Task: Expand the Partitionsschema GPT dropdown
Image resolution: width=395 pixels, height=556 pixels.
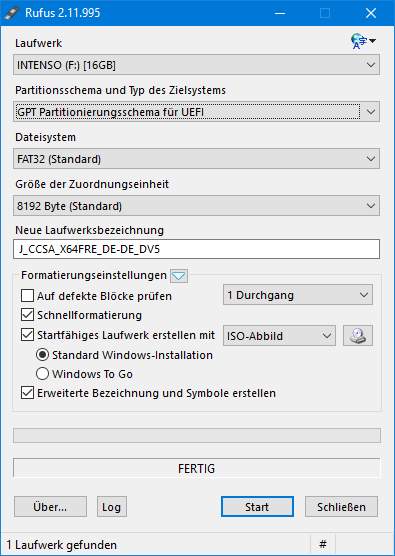Action: (x=196, y=112)
